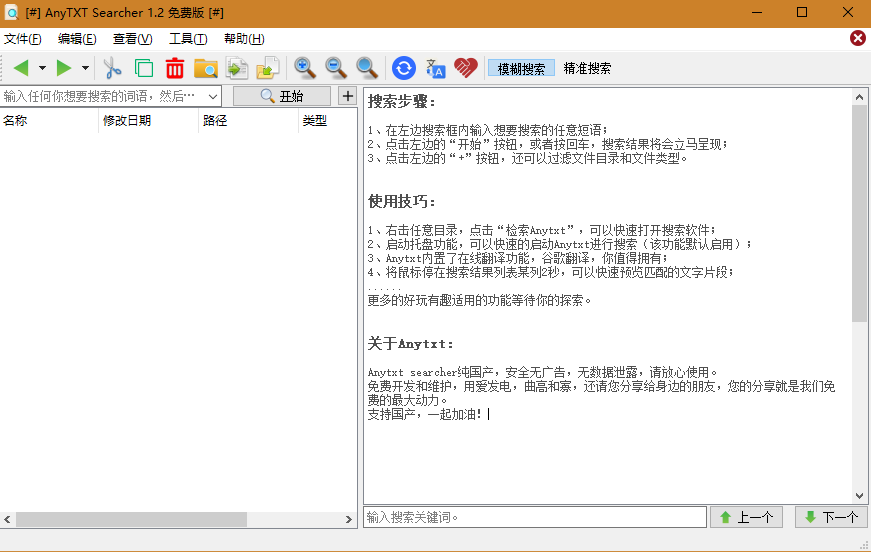Click the green back arrow icon
This screenshot has height=552, width=871.
[21, 68]
